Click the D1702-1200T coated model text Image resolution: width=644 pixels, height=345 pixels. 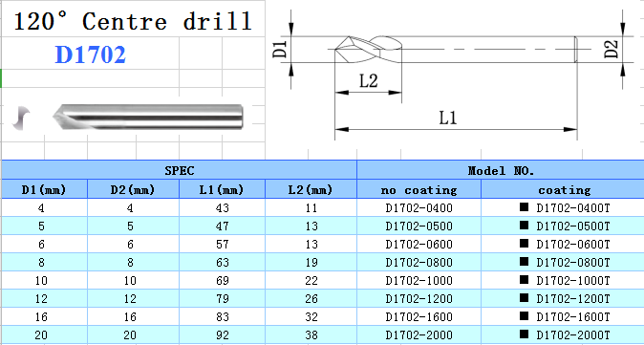[x=573, y=298]
